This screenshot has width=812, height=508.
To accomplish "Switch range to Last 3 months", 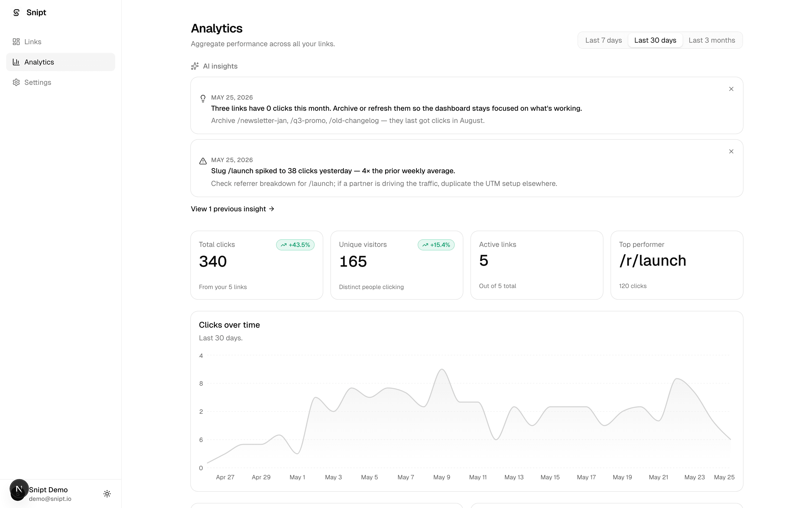I will click(x=712, y=40).
